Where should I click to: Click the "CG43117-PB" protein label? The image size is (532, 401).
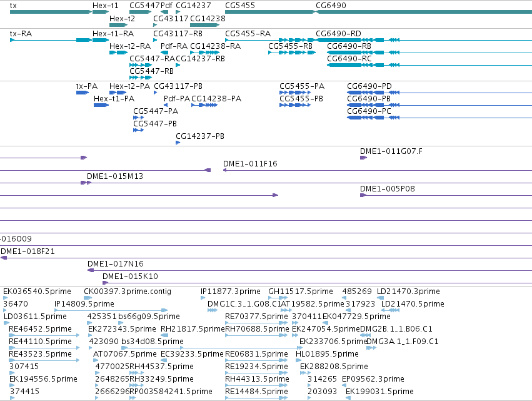(x=178, y=86)
